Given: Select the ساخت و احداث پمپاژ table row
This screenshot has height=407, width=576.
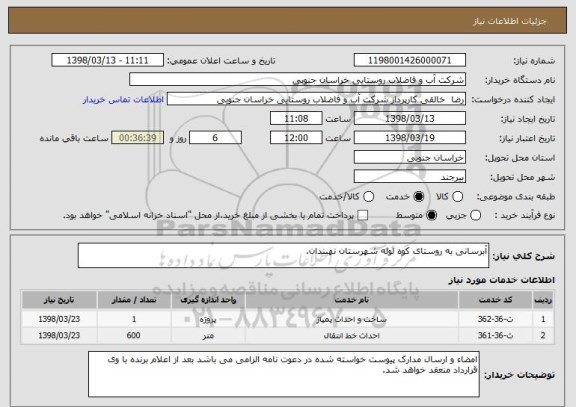Looking at the screenshot, I should [x=288, y=319].
